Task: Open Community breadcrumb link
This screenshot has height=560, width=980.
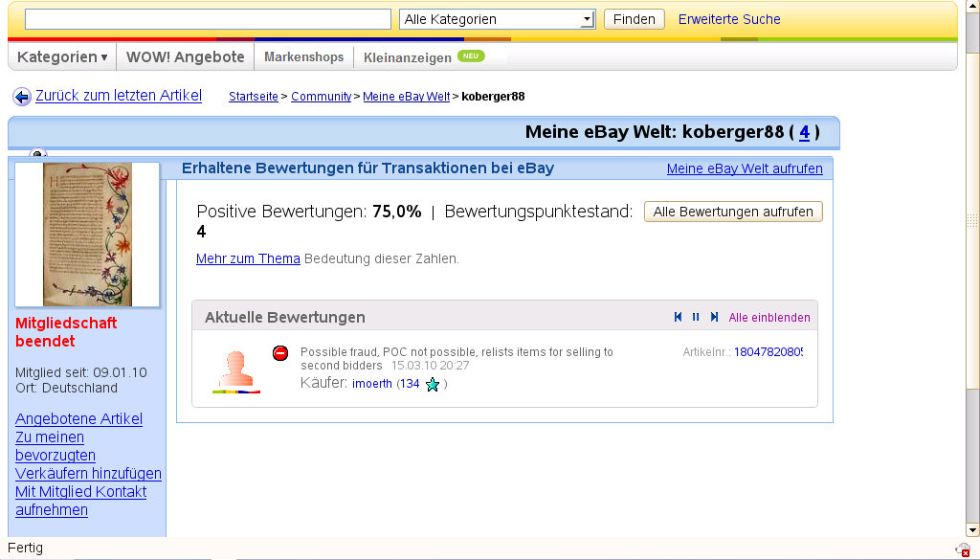Action: tap(322, 97)
